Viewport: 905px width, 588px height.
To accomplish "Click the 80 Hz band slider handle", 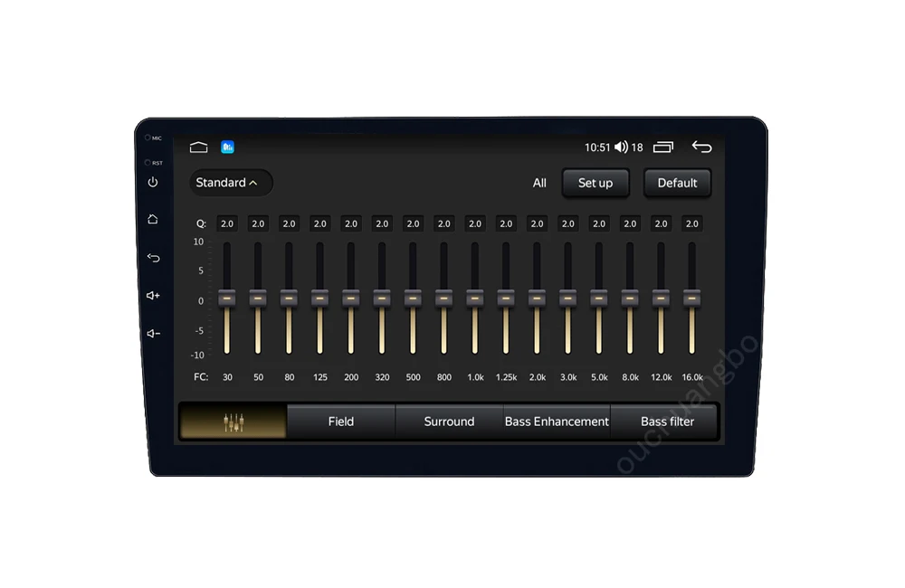I will coord(289,299).
